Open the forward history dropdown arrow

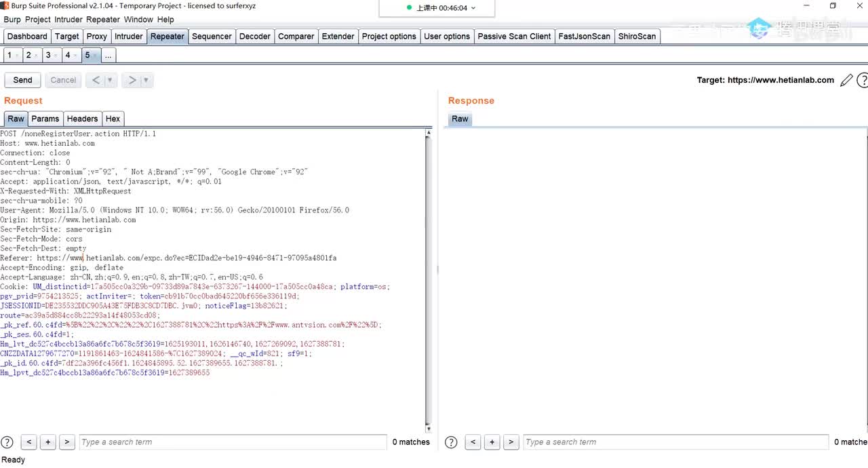tap(146, 80)
